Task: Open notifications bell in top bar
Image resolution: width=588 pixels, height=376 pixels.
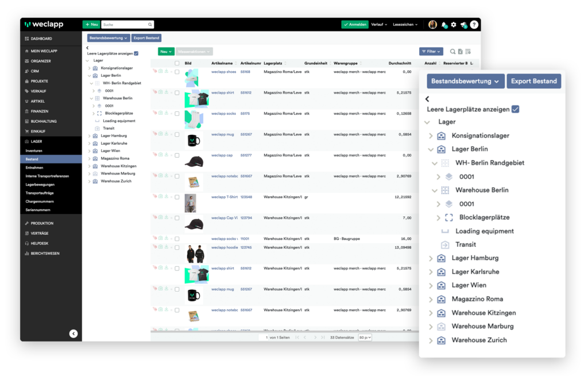Action: click(x=444, y=25)
